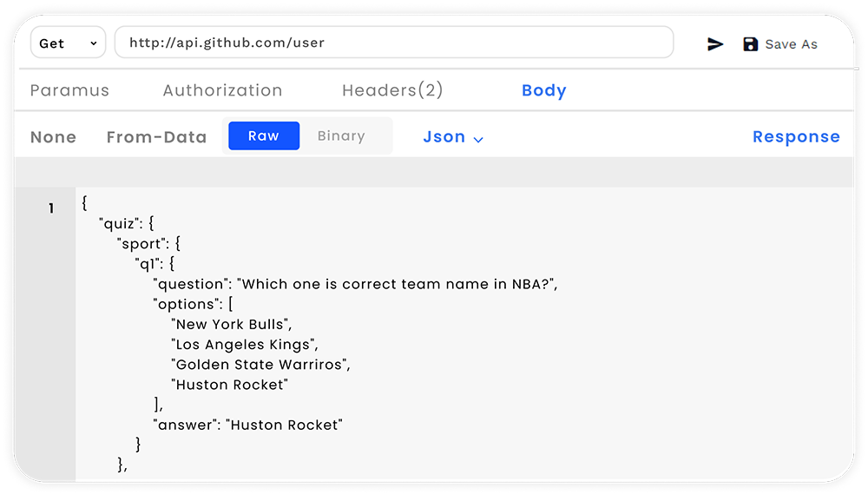Image resolution: width=868 pixels, height=495 pixels.
Task: Click the Save As label
Action: click(x=791, y=44)
